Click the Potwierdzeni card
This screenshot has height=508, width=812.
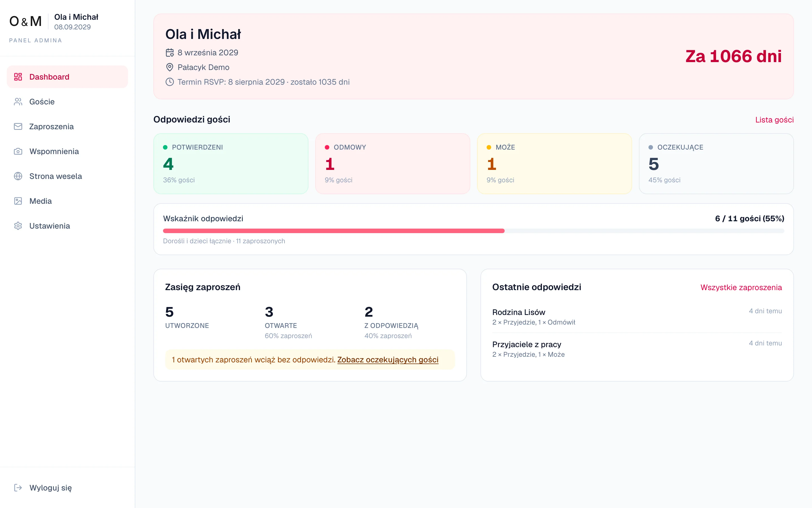[231, 164]
